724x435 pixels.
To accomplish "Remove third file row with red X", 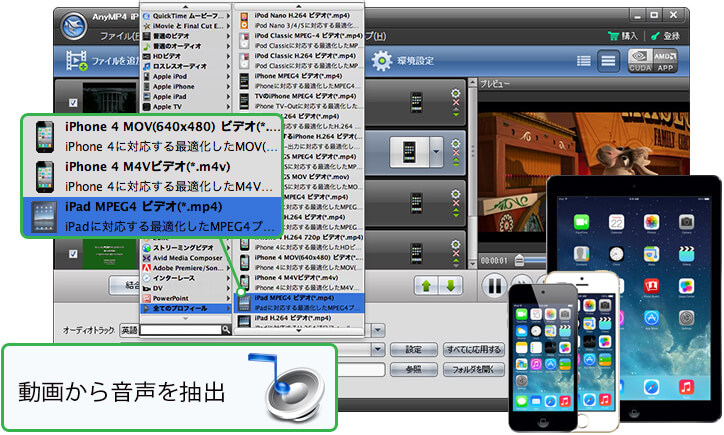I will pyautogui.click(x=456, y=203).
